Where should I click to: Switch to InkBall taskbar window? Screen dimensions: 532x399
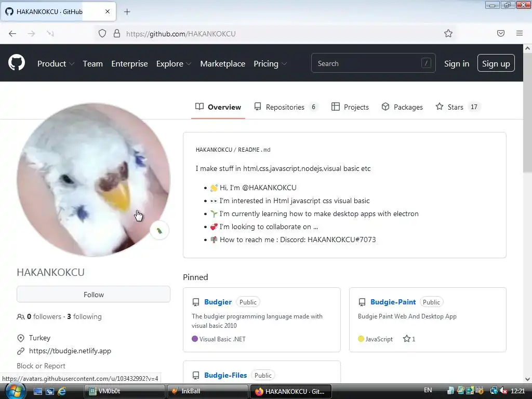pos(208,391)
